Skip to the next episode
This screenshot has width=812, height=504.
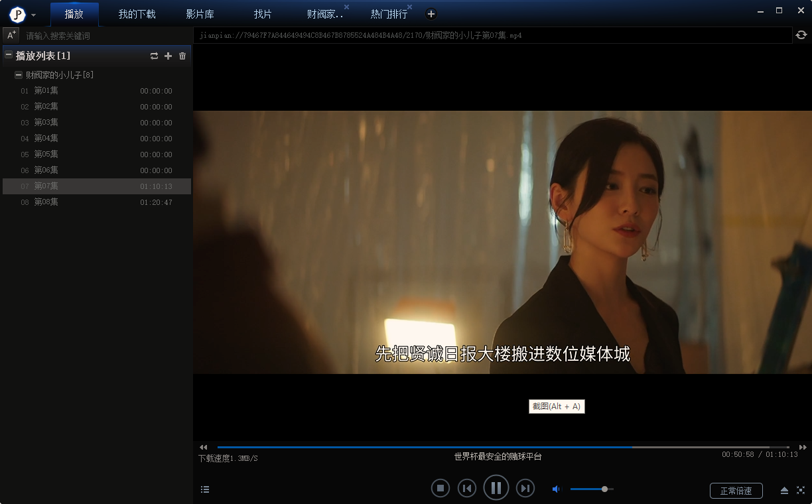click(x=525, y=489)
